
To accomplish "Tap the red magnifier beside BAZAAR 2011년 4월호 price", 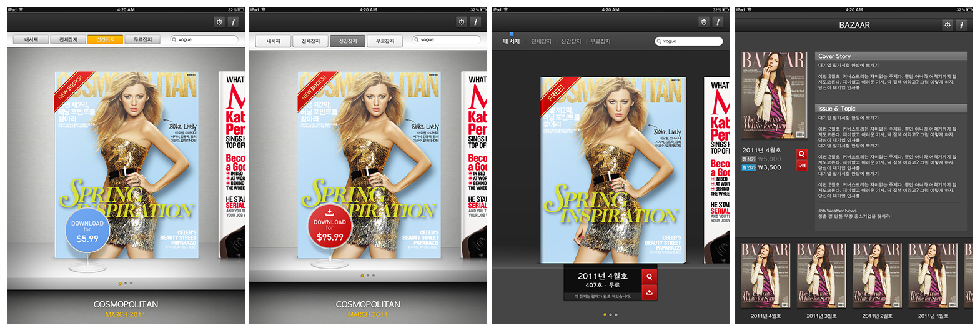I will (801, 154).
